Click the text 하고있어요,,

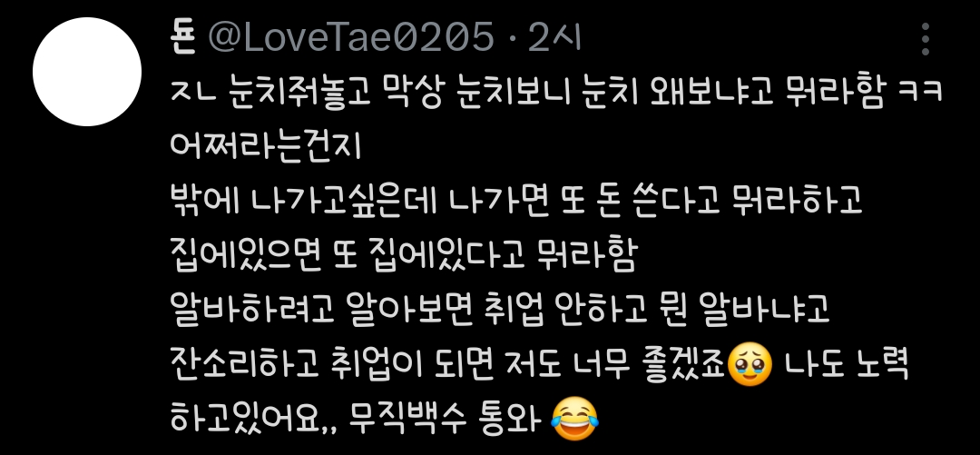(x=254, y=418)
